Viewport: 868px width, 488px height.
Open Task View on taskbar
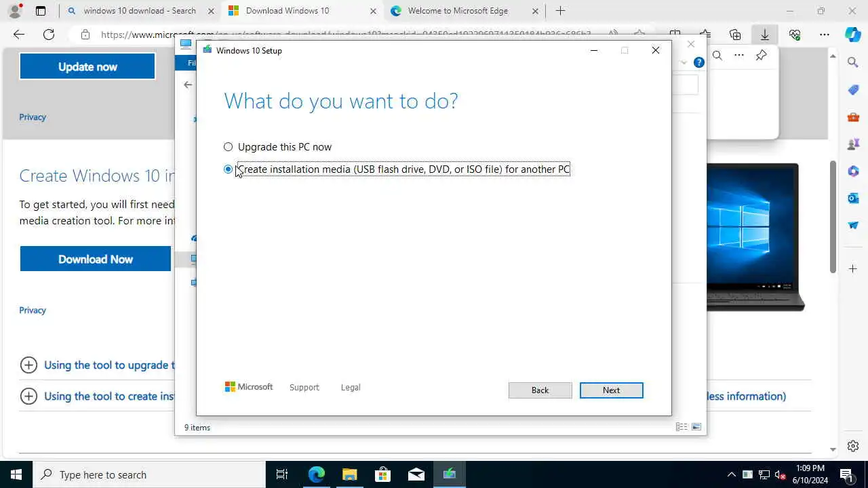pos(282,474)
